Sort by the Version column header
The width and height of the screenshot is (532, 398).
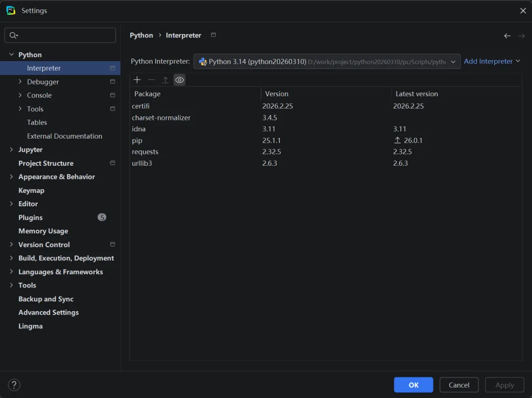point(326,94)
